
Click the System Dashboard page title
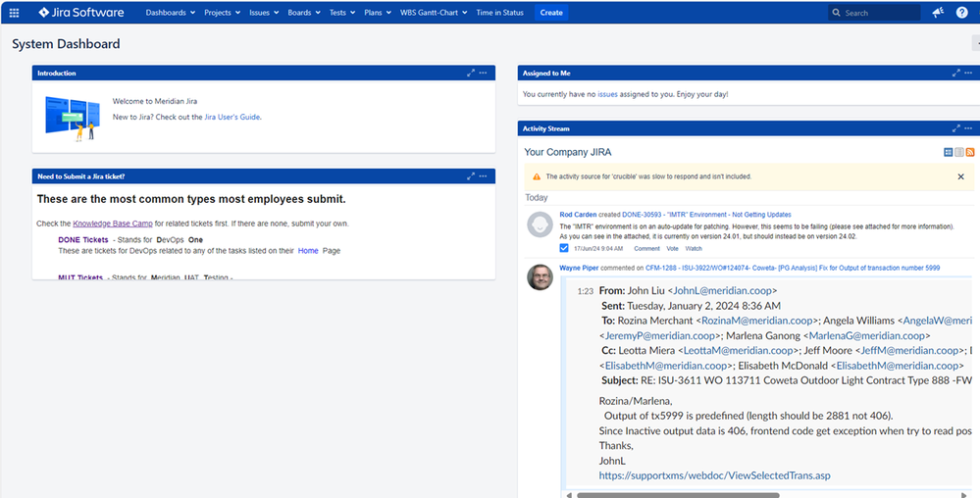pos(66,44)
